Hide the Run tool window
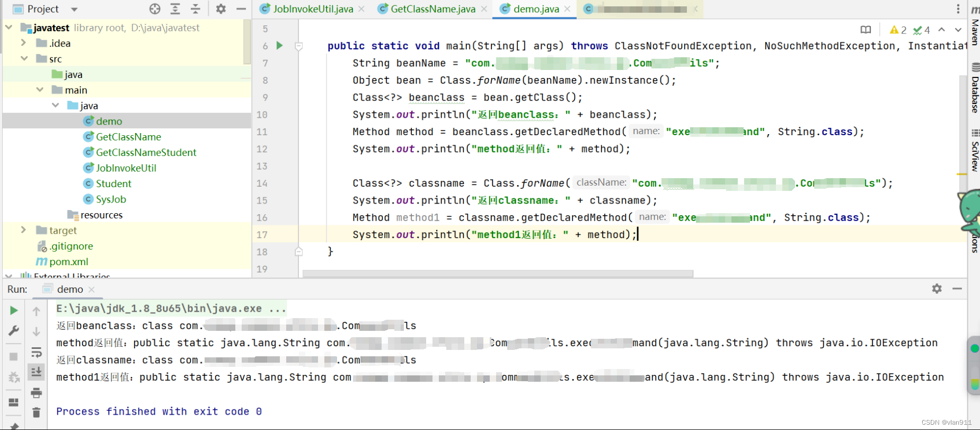 coord(957,288)
